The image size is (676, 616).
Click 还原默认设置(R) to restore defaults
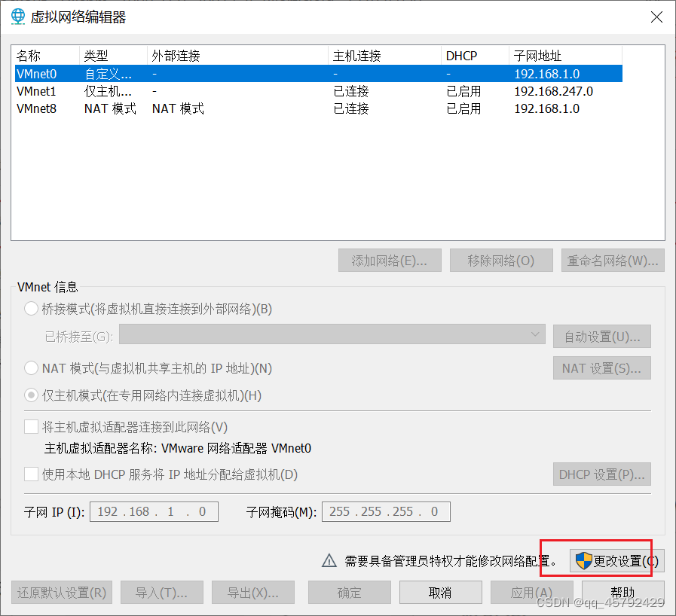pos(61,592)
